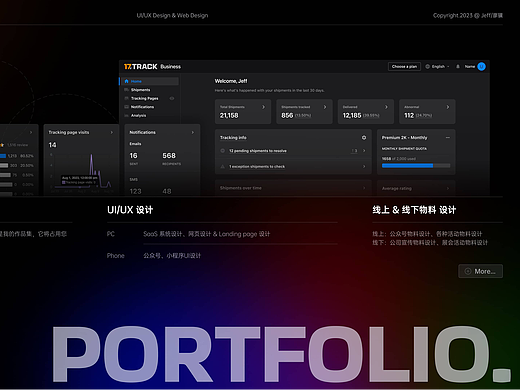Click the orange star beside review count
Viewport: 520px width, 390px height.
[2, 145]
